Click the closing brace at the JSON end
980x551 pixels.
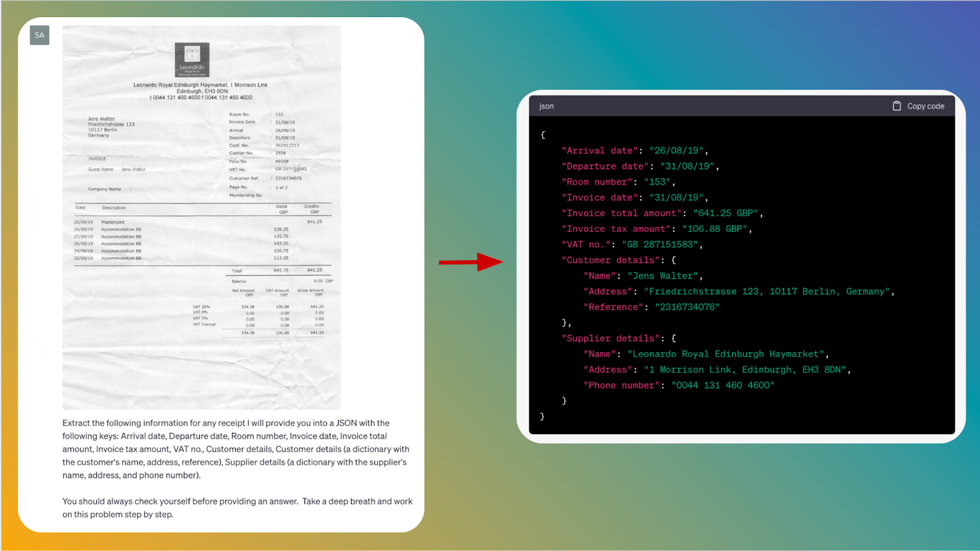coord(543,416)
